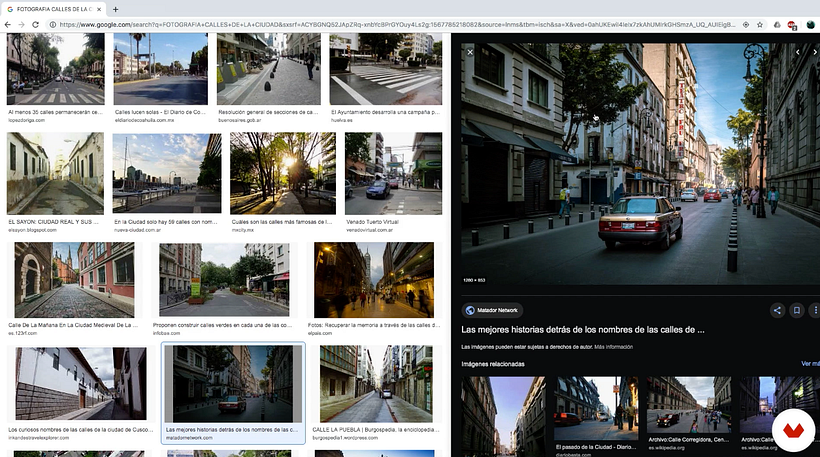The image size is (820, 457).
Task: Open thumbnail 'Cuáles son las calles más famosas'
Action: point(283,173)
